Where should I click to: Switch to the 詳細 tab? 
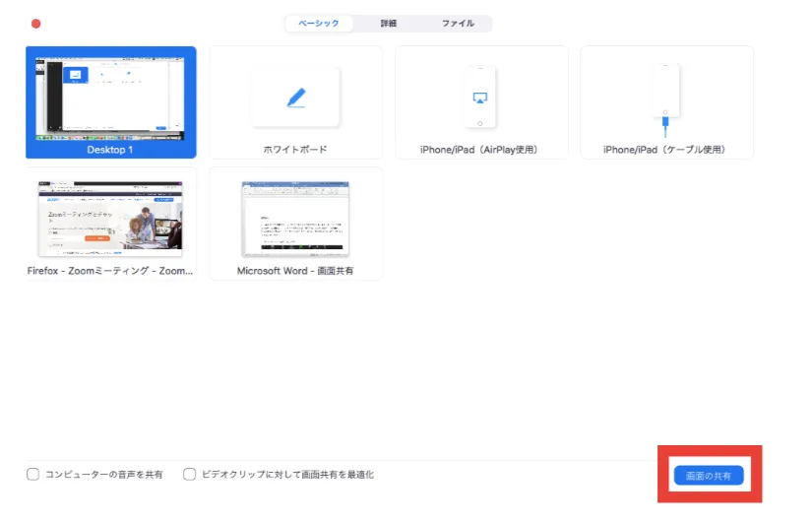(x=389, y=24)
